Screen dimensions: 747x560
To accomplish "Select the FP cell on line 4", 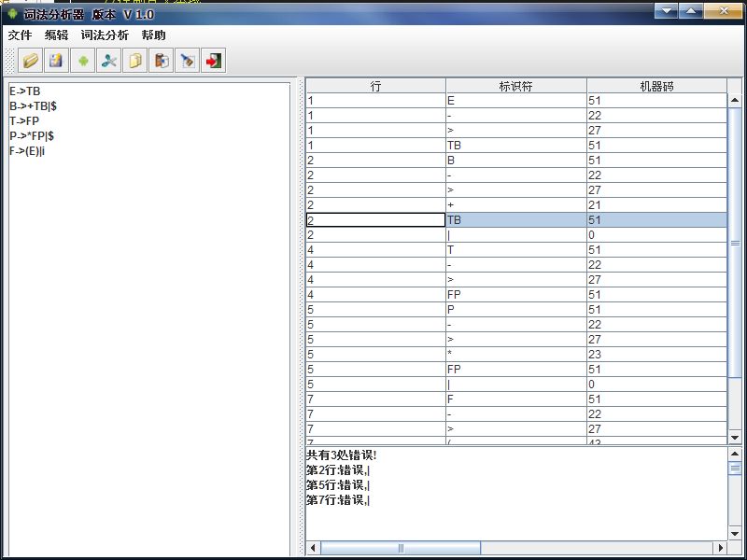I will (516, 295).
